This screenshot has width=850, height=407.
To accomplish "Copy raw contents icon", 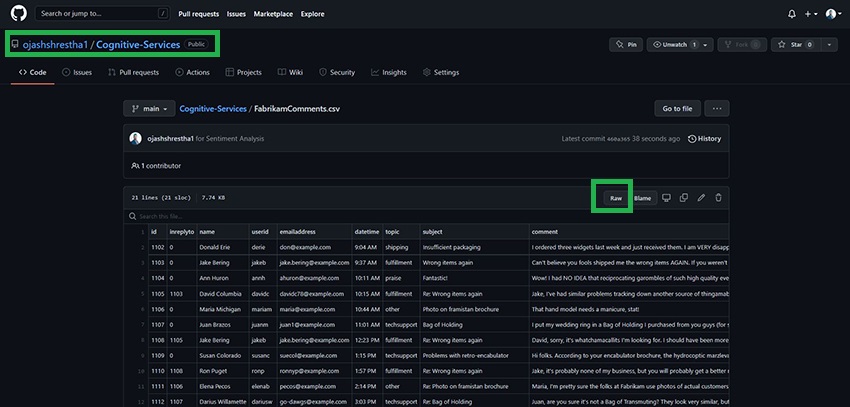I will tap(683, 198).
